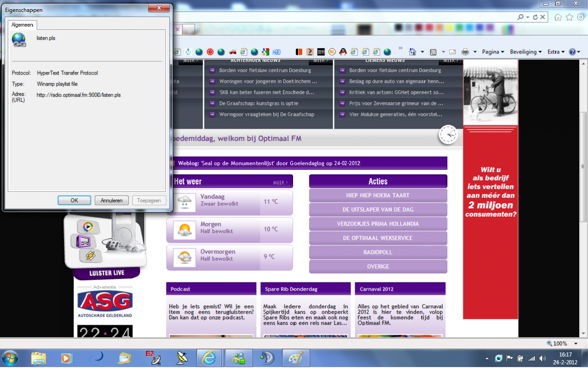
Task: Click MEER link in Het weer
Action: click(281, 183)
